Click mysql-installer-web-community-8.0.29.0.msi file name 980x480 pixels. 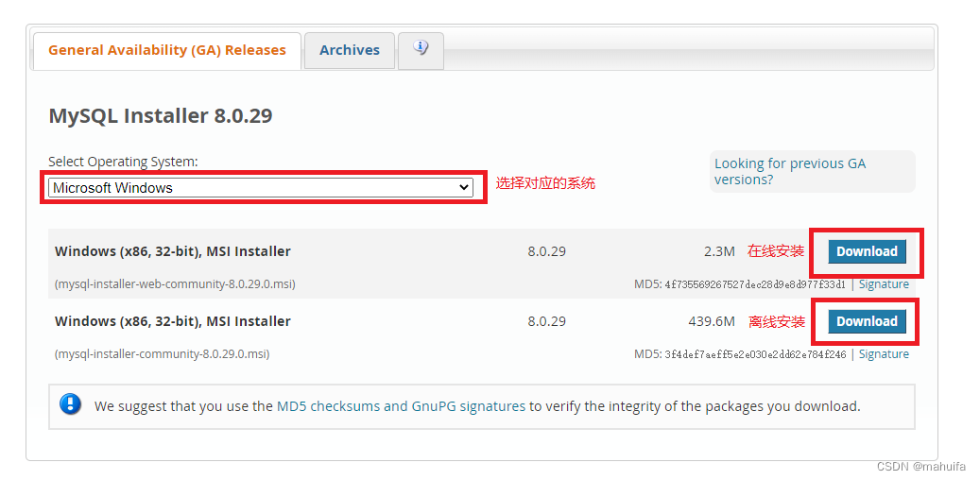[x=175, y=284]
